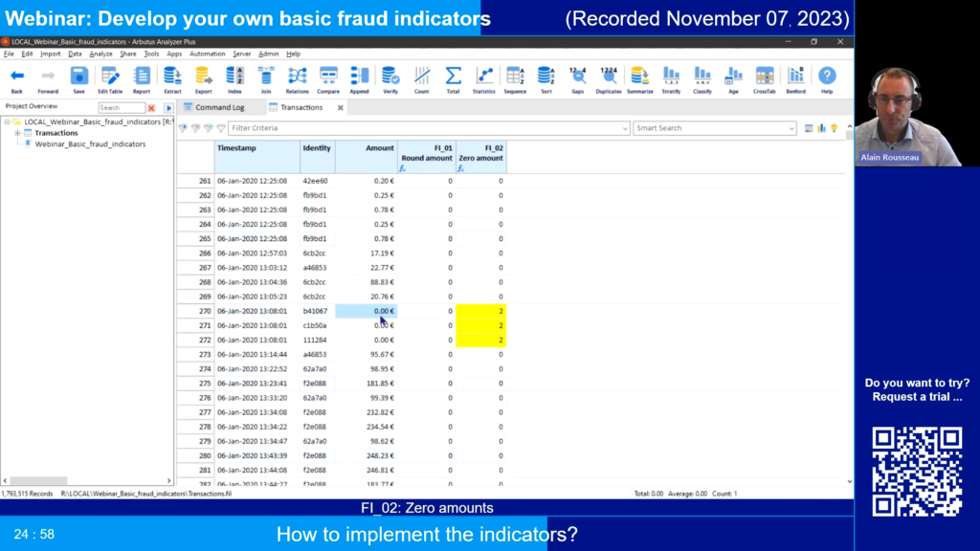
Task: Open the Join tool
Action: [266, 80]
